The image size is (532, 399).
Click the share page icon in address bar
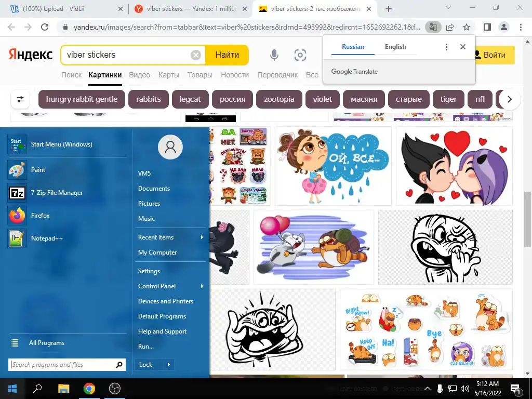[x=450, y=27]
